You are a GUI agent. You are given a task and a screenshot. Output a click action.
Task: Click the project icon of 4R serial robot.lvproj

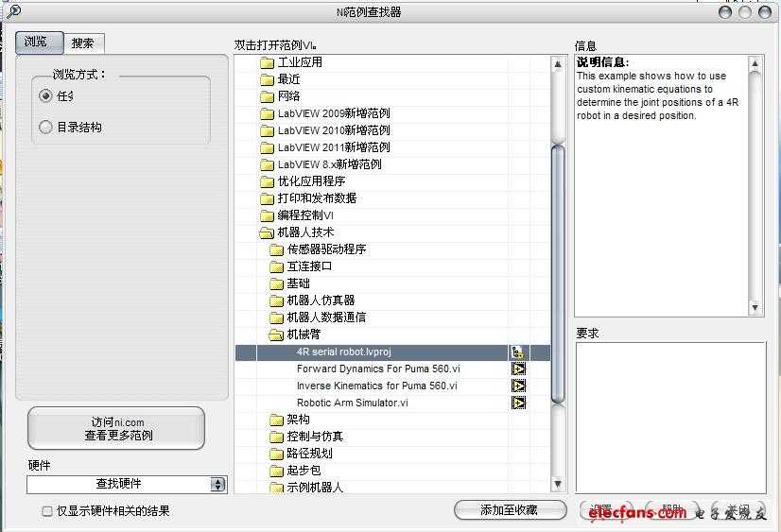518,352
